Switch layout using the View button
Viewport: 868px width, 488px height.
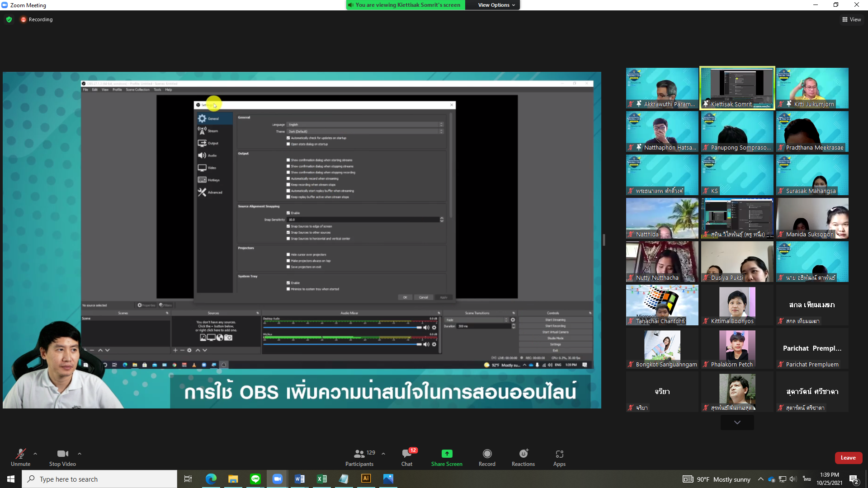pos(851,19)
